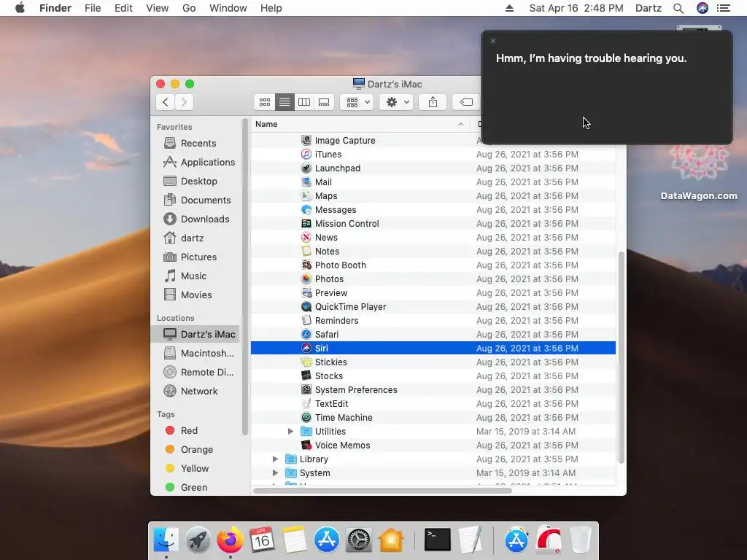The height and width of the screenshot is (560, 747).
Task: Switch Finder to icon view
Action: coord(264,102)
